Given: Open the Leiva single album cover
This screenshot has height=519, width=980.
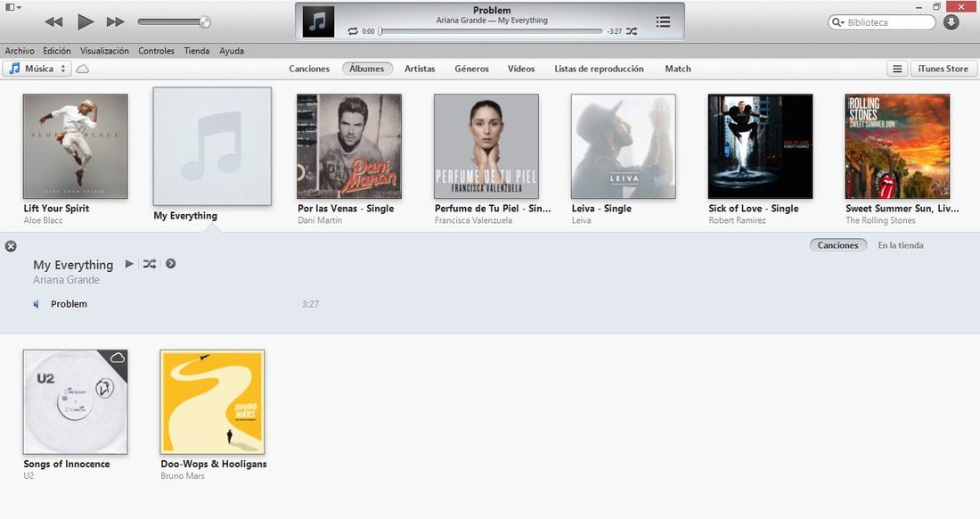Looking at the screenshot, I should coord(623,146).
